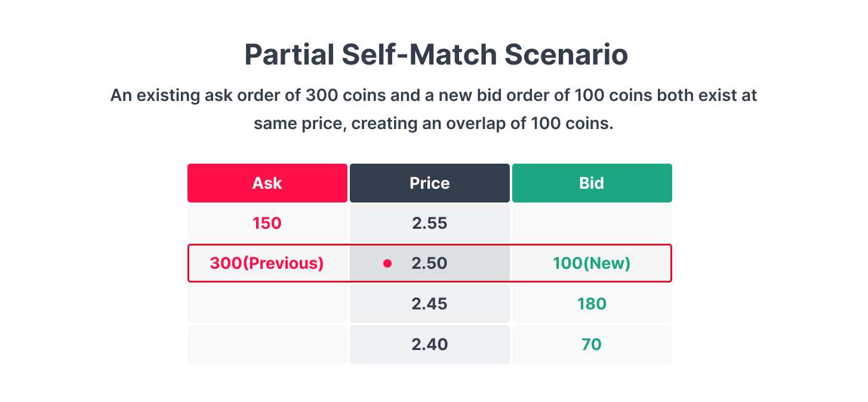Image resolution: width=868 pixels, height=402 pixels.
Task: Select the red Ask column header
Action: [267, 183]
